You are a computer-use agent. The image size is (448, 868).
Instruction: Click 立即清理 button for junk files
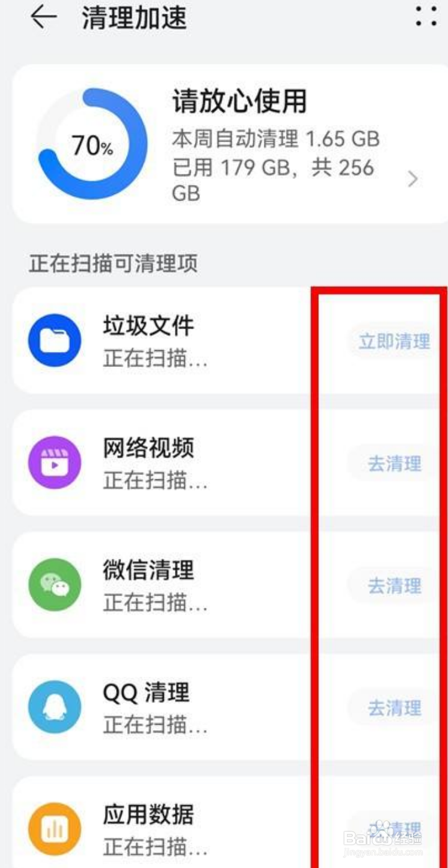[395, 341]
